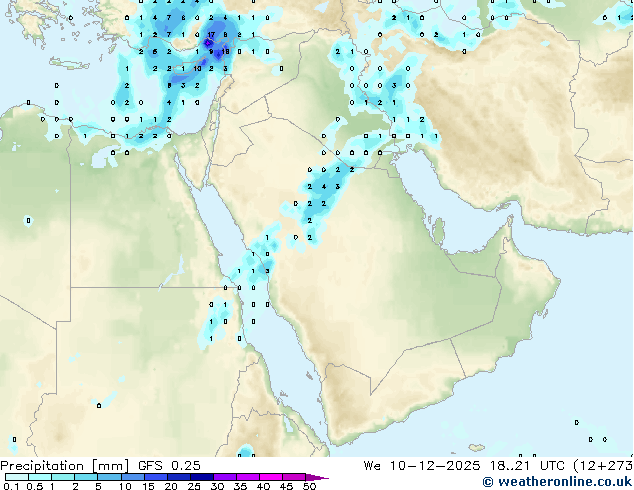Select the legend swatch between 40 and 45

click(271, 477)
